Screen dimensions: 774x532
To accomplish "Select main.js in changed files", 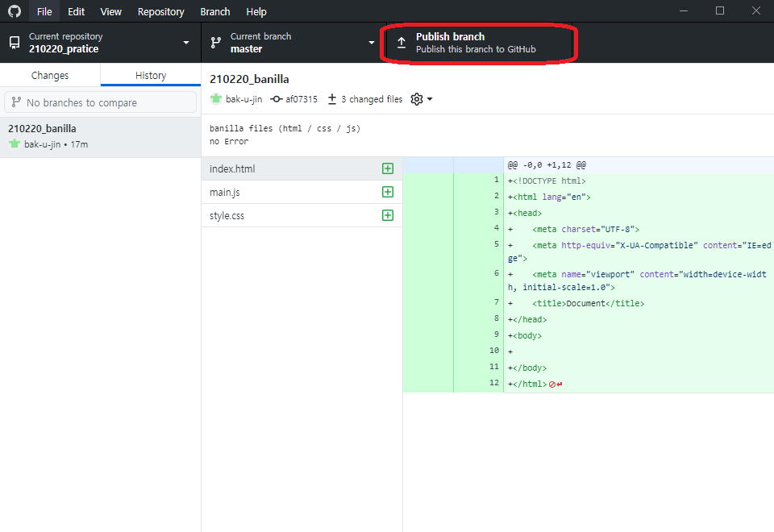I will click(x=302, y=192).
